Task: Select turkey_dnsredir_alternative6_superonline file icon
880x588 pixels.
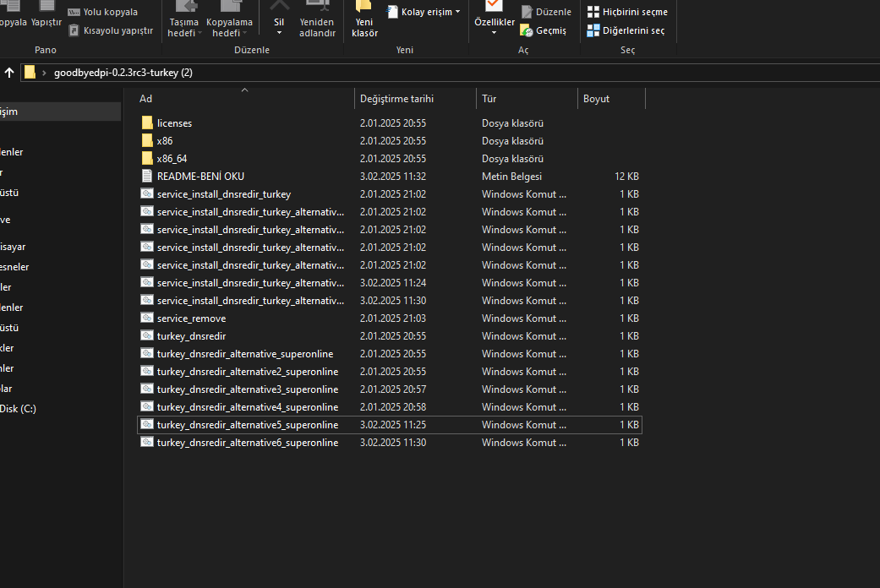Action: pyautogui.click(x=147, y=442)
